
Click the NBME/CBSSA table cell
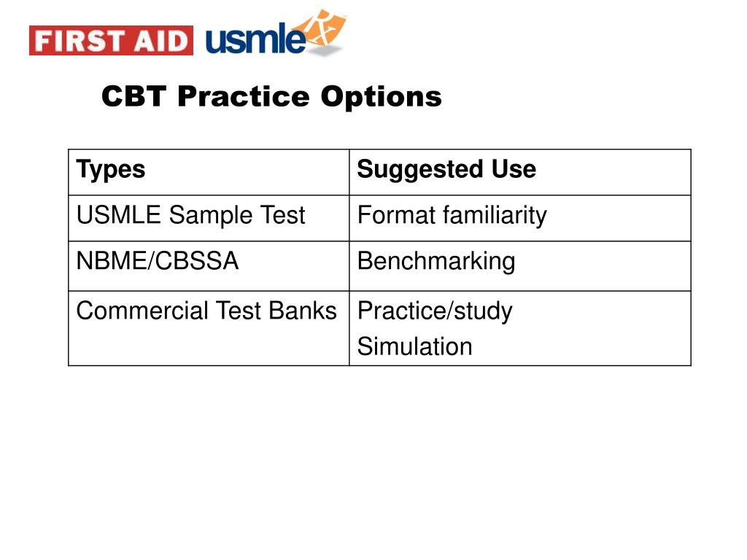point(209,266)
